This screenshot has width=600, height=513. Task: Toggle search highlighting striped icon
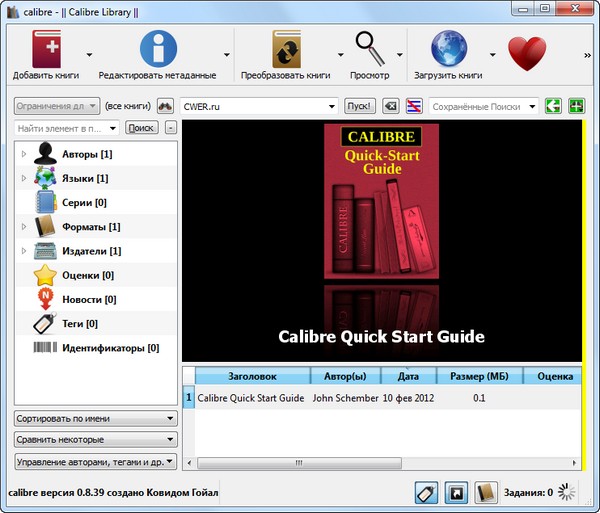(x=414, y=106)
